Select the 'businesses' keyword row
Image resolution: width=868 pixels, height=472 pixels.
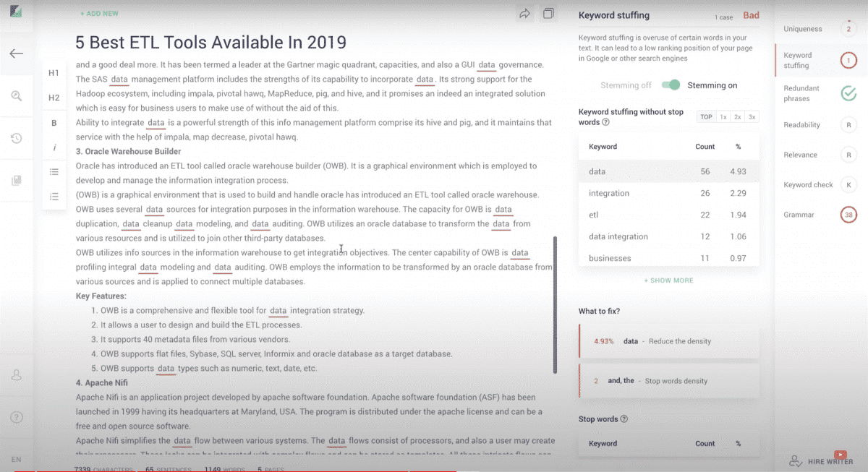(669, 257)
